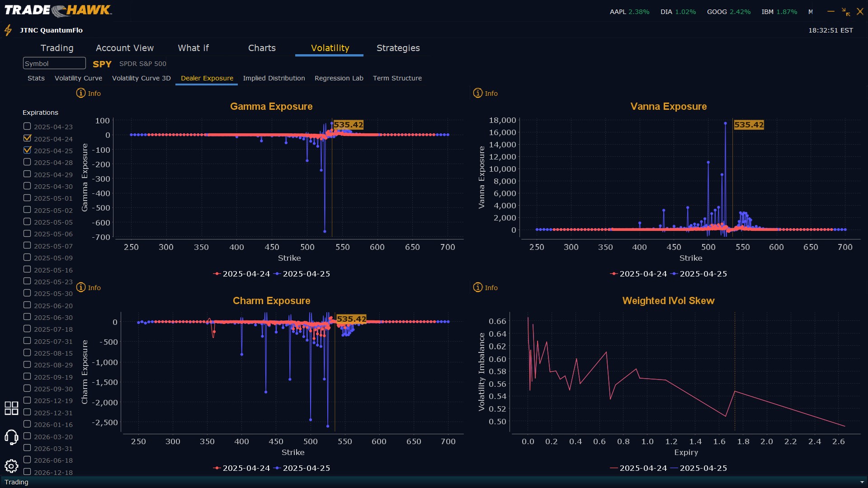
Task: Switch to the Strategies tab
Action: (x=398, y=48)
